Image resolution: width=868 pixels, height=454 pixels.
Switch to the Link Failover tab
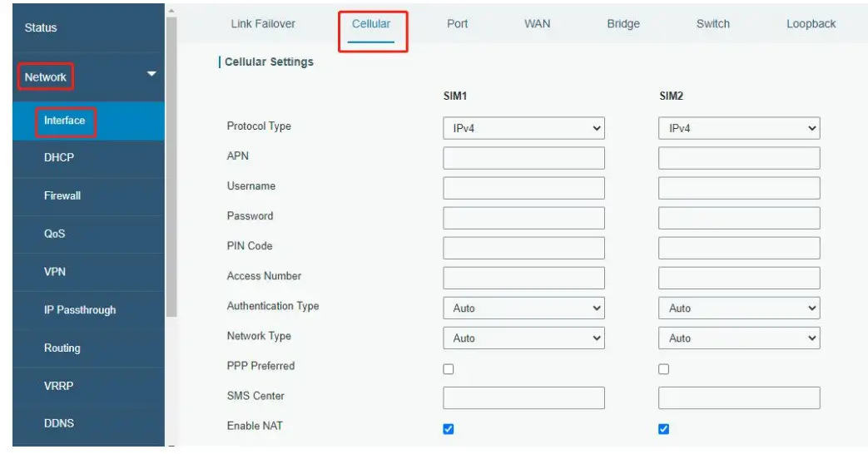pyautogui.click(x=263, y=24)
